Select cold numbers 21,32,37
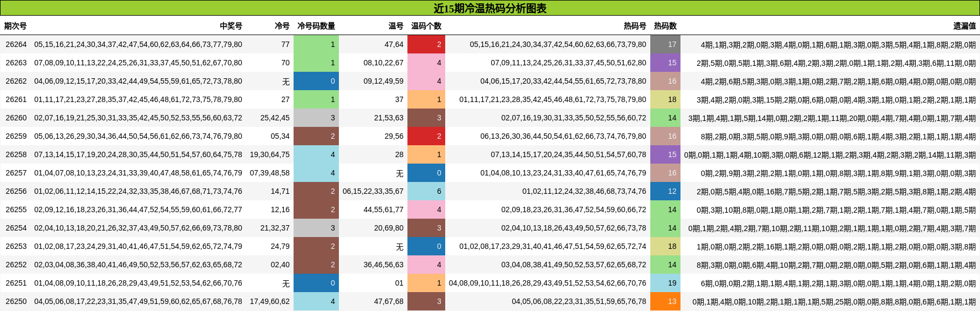This screenshot has width=980, height=311. [275, 228]
